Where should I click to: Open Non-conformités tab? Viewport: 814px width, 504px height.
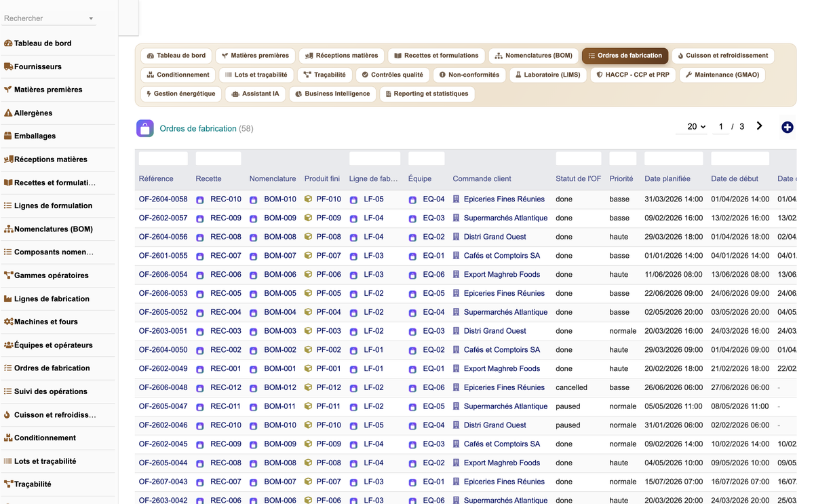(469, 75)
